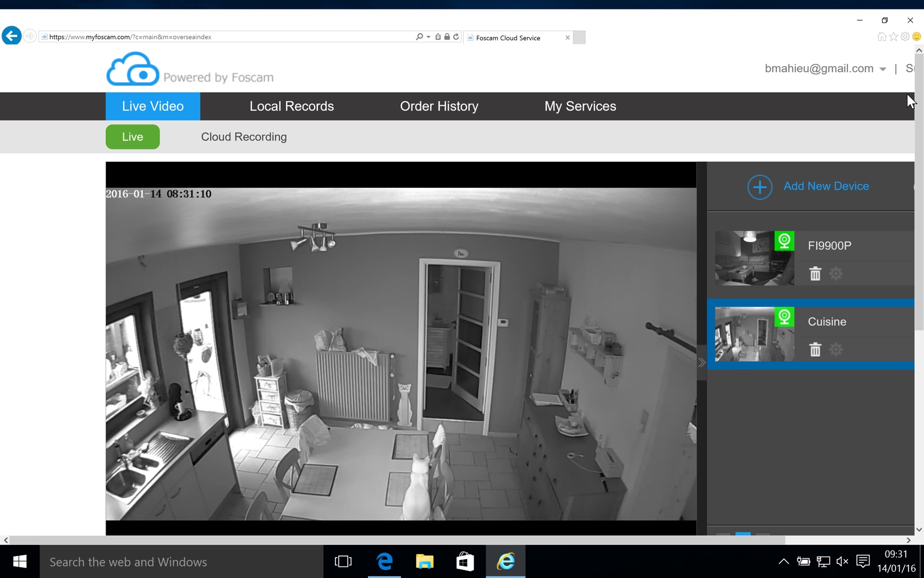This screenshot has width=924, height=578.
Task: Click the green camera status icon on FI9900P
Action: pyautogui.click(x=784, y=241)
